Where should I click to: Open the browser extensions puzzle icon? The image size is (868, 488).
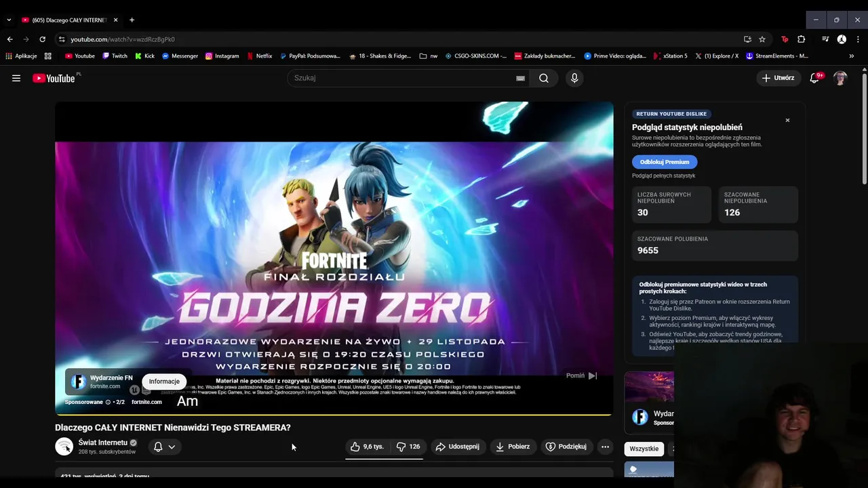[x=801, y=39]
